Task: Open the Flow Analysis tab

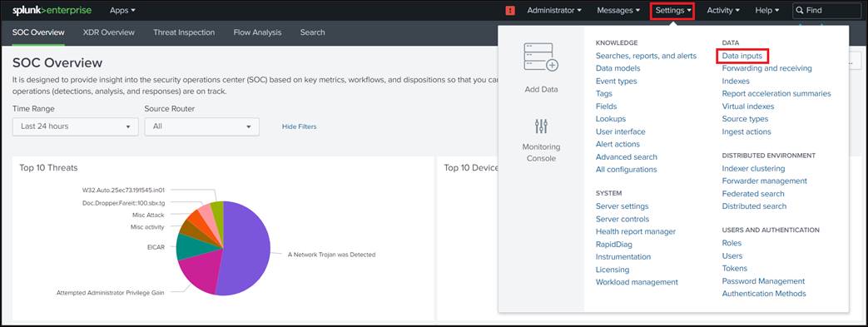Action: [257, 32]
